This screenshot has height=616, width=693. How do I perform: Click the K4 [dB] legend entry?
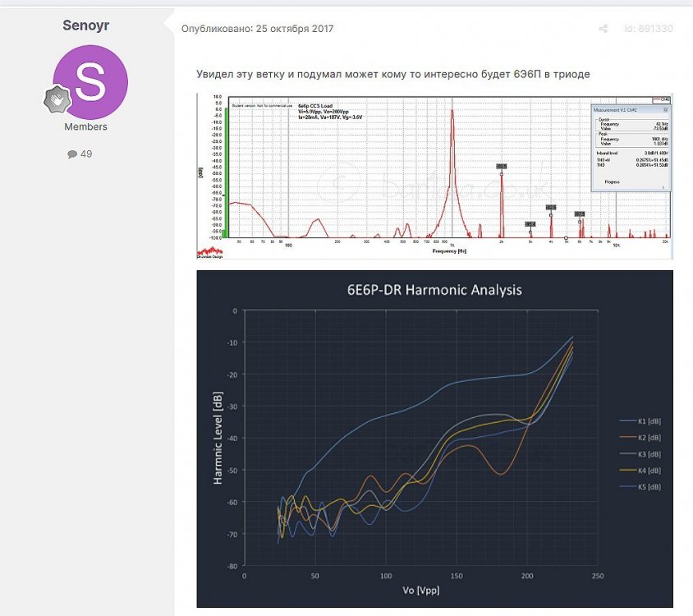click(x=641, y=471)
